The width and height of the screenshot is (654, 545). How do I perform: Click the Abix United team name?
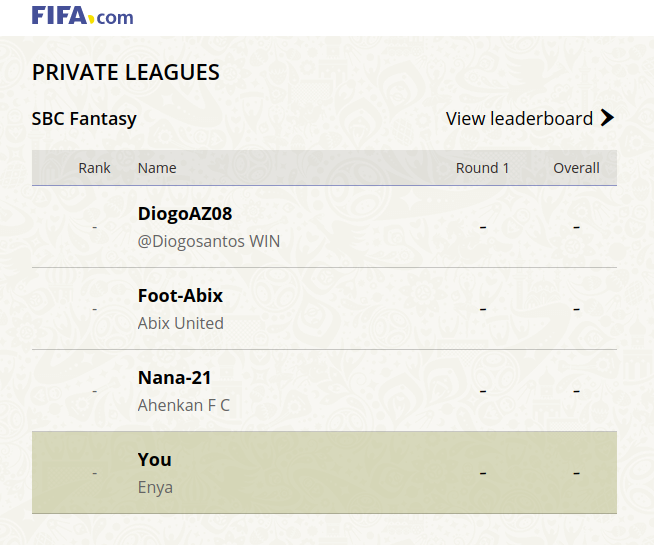click(x=180, y=323)
